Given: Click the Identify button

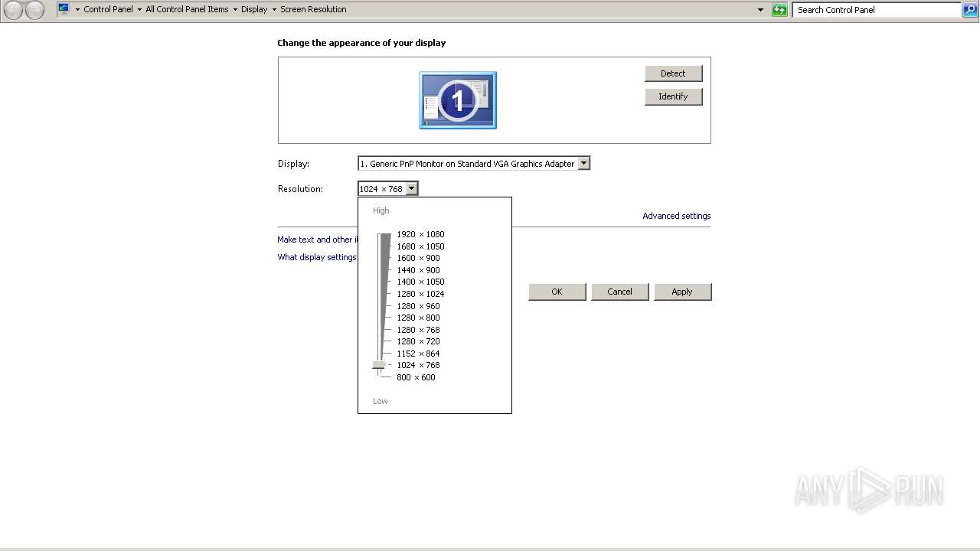Looking at the screenshot, I should coord(673,96).
